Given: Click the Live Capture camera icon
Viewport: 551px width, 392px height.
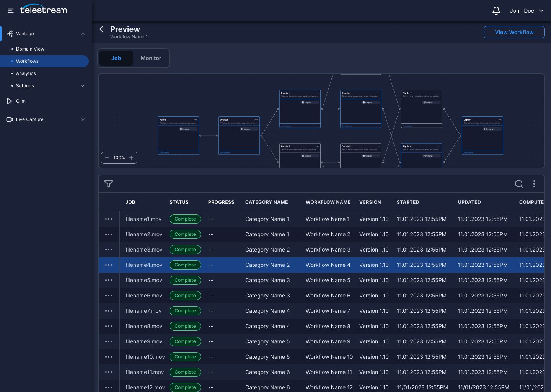Looking at the screenshot, I should coord(10,119).
